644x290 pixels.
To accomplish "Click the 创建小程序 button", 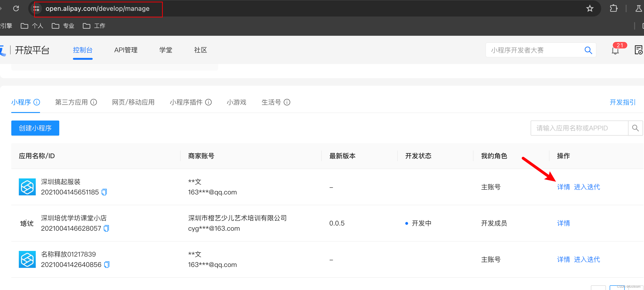I will 35,128.
